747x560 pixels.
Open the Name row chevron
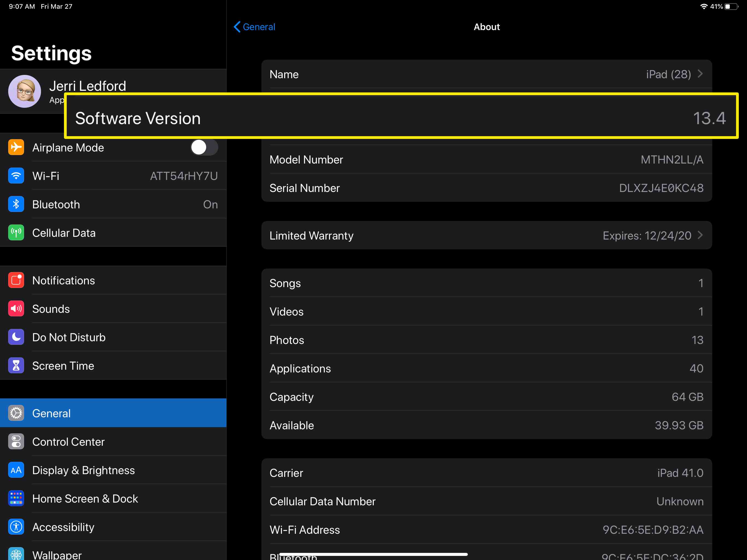pyautogui.click(x=701, y=74)
